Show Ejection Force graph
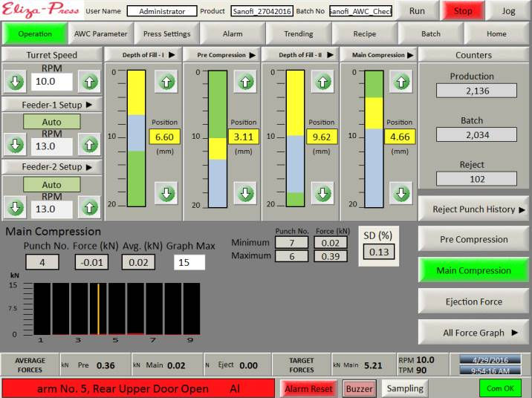This screenshot has width=532, height=398. pyautogui.click(x=473, y=301)
